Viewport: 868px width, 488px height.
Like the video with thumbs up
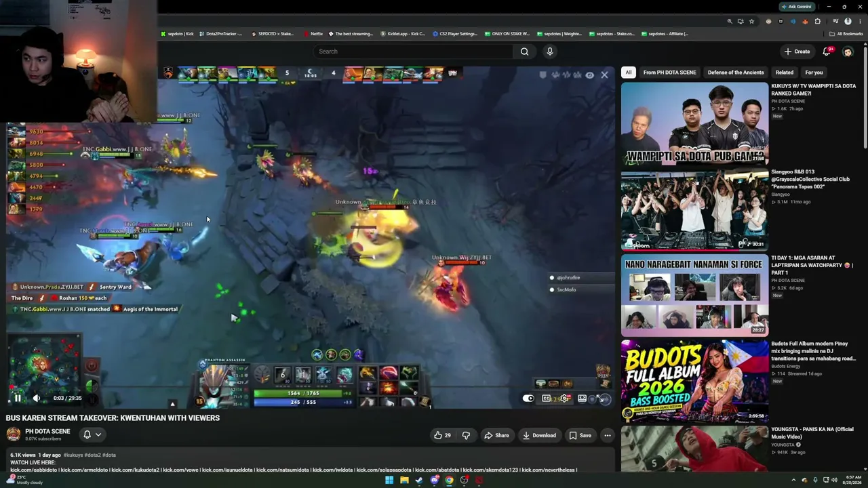tap(442, 435)
